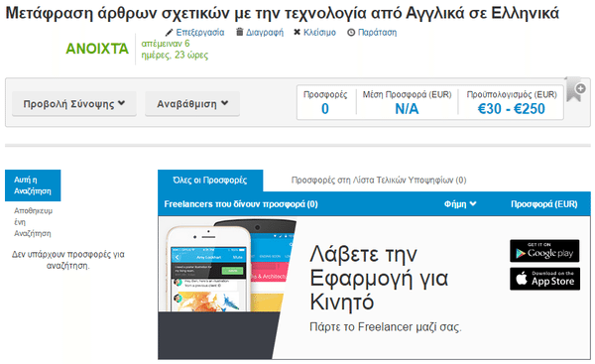Viewport: 595px width, 364px height.
Task: Switch to Προσφορές στη Λίστα Τελικών Υποψηφίων tab
Action: pyautogui.click(x=379, y=180)
